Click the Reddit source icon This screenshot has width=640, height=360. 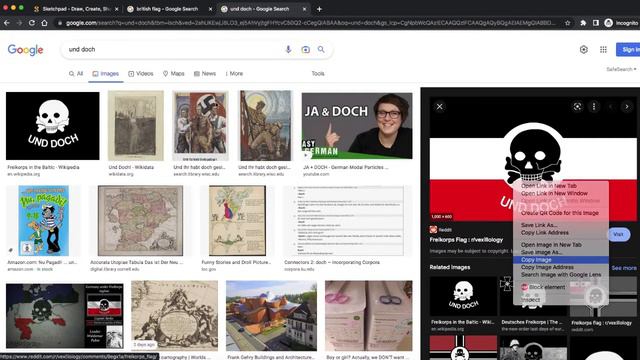[x=433, y=229]
